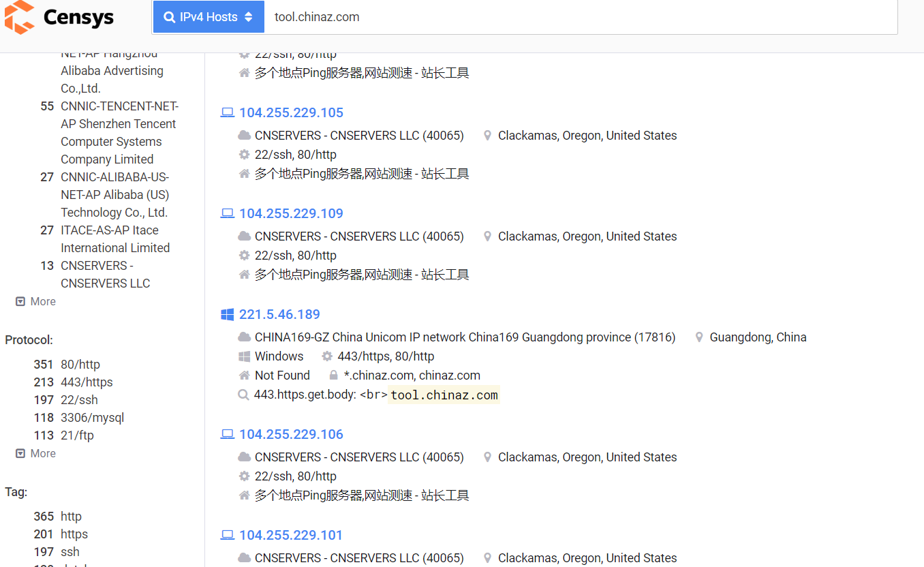Click gear icon in 104.255.229.106 result
Viewport: 924px width, 567px height.
244,476
